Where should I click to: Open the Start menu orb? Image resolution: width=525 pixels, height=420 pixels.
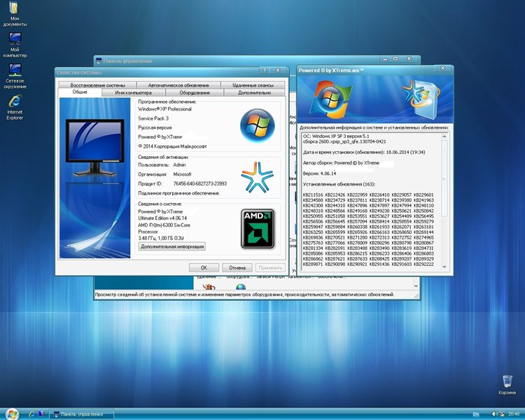coord(12,414)
